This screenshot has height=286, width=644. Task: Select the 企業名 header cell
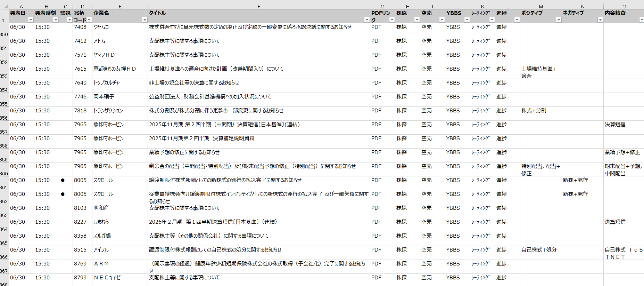120,16
